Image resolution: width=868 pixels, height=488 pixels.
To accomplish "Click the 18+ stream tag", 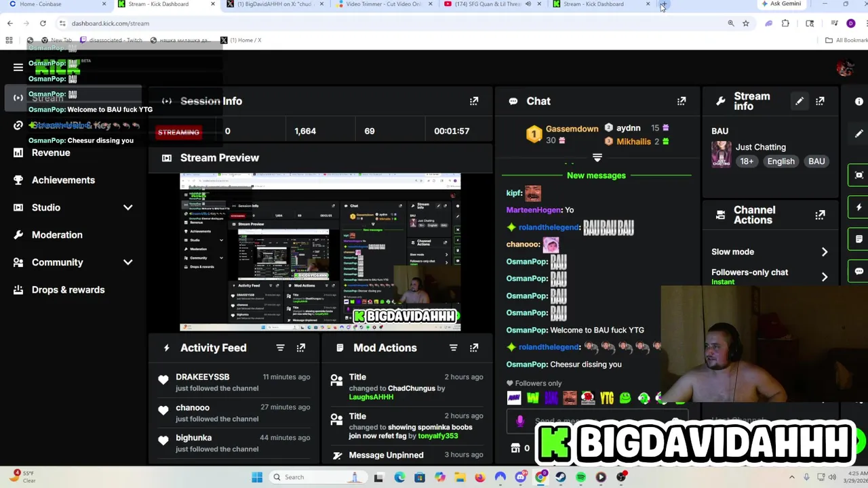I will [x=747, y=161].
